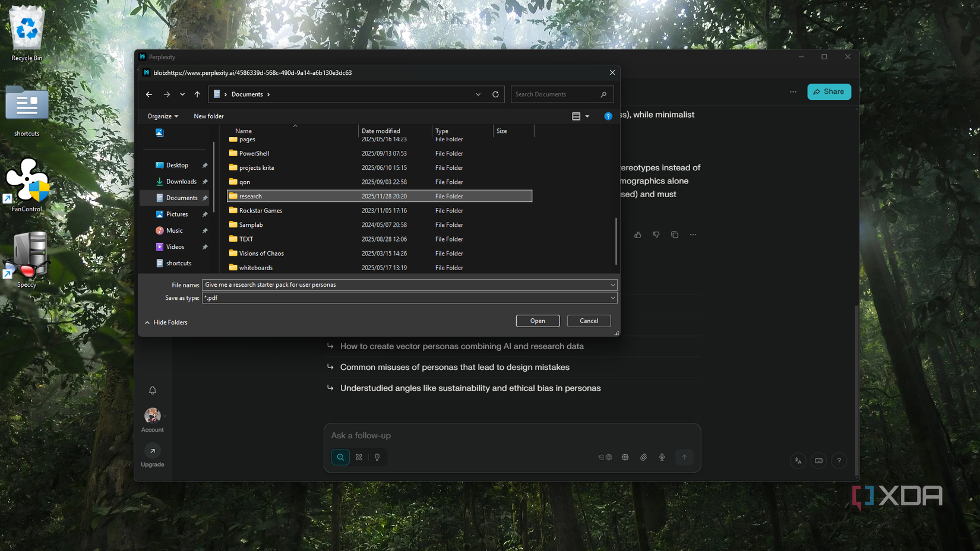980x551 pixels.
Task: Open the notifications bell in the sidebar
Action: tap(153, 390)
